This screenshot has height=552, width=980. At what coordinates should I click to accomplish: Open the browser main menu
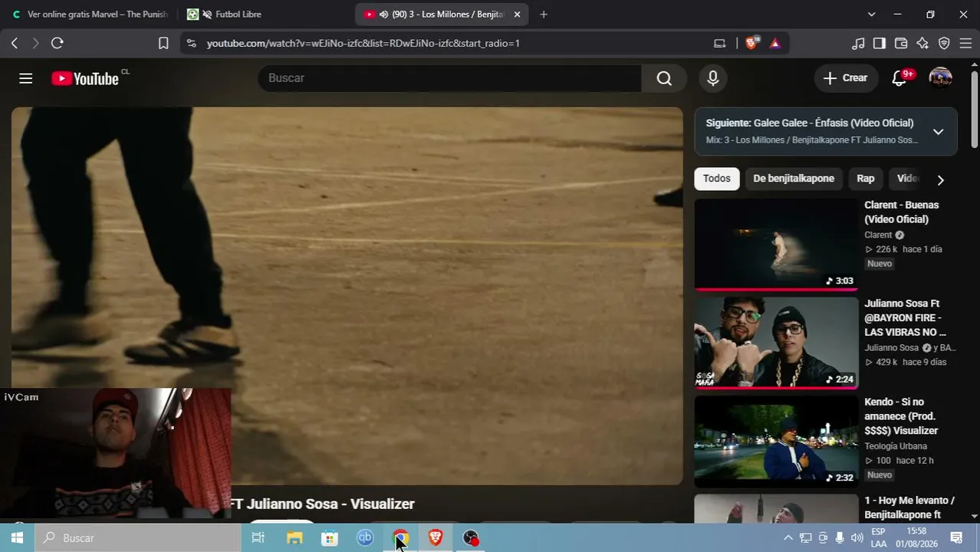[x=965, y=43]
